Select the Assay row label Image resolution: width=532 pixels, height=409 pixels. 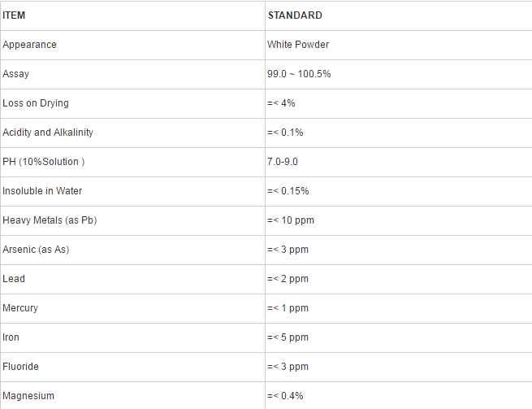tap(15, 74)
